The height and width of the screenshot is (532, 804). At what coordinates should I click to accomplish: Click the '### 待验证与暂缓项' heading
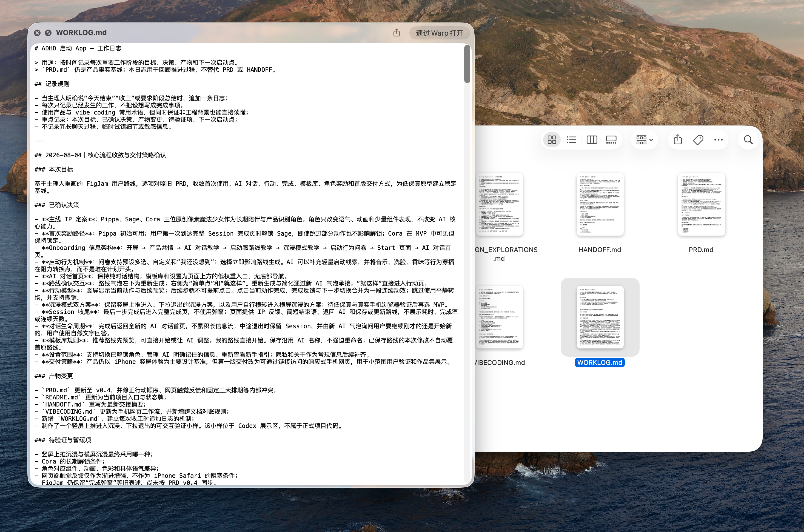pyautogui.click(x=63, y=440)
